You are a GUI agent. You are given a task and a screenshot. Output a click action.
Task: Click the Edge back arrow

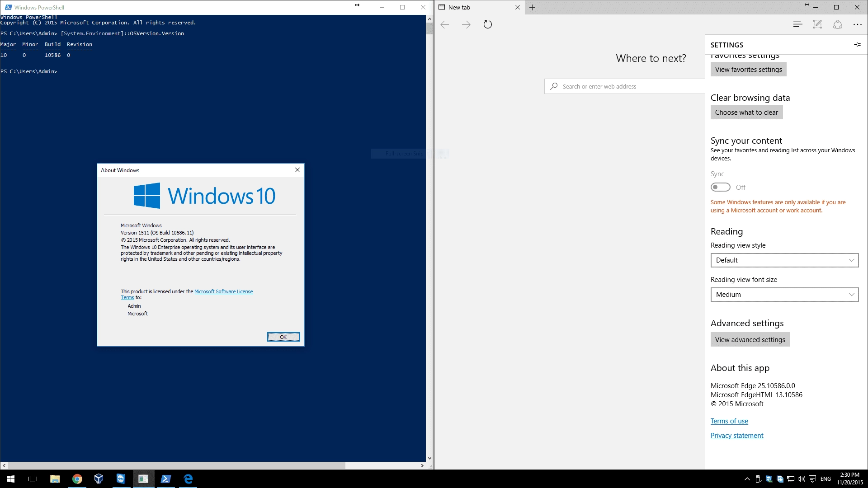(444, 25)
